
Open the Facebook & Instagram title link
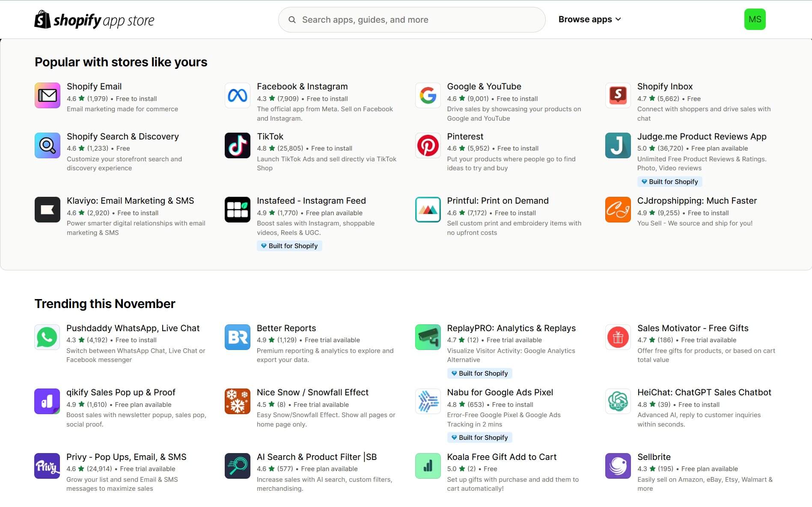302,86
